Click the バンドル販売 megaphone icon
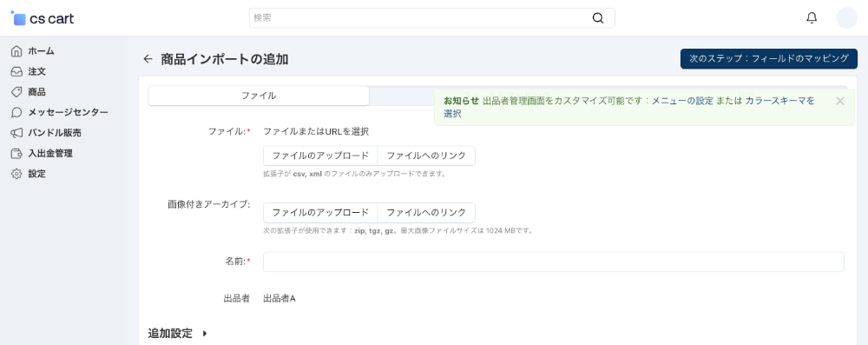This screenshot has height=345, width=868. [x=16, y=133]
